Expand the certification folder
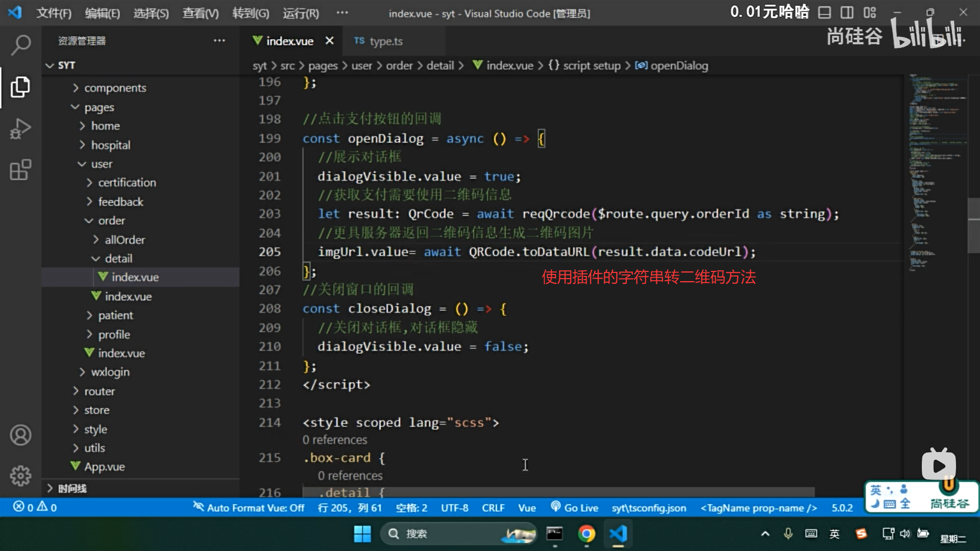Viewport: 980px width, 551px height. click(127, 183)
